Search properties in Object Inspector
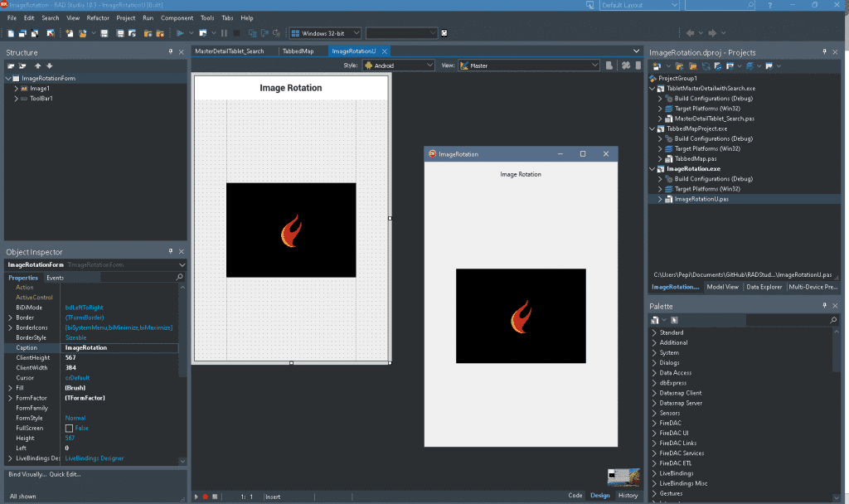Viewport: 849px width, 504px height. 180,277
